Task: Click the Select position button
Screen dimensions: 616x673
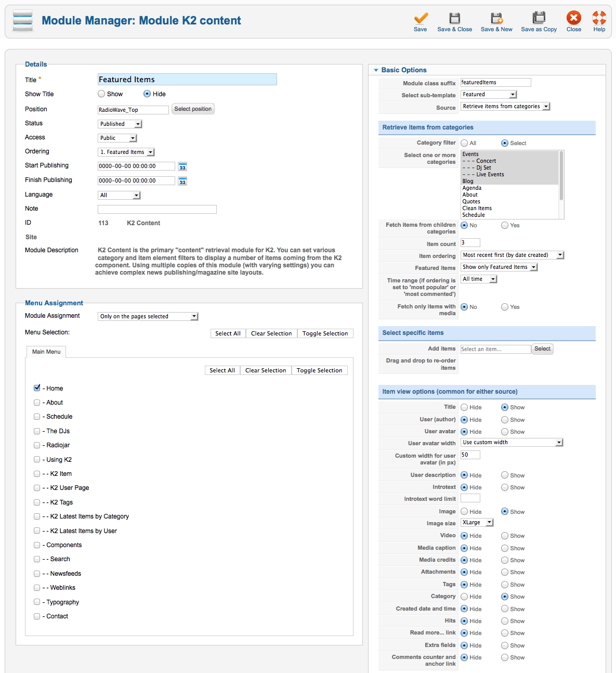Action: pos(193,109)
